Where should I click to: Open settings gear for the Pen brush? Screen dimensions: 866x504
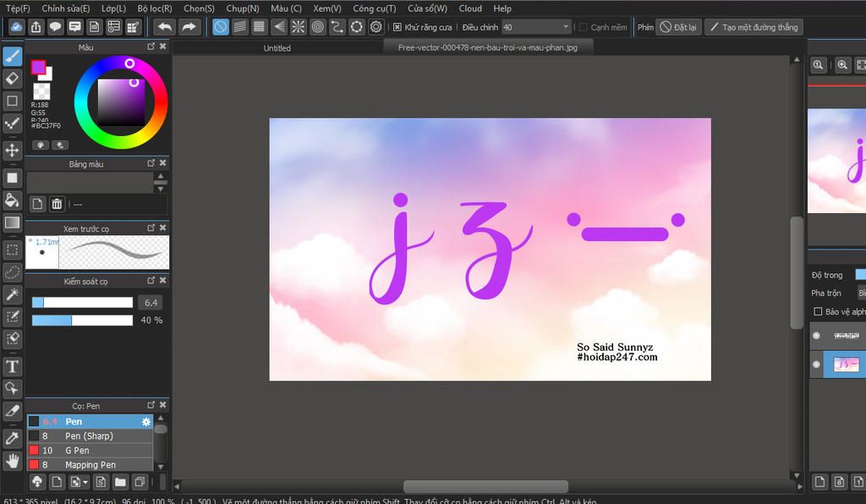(145, 422)
